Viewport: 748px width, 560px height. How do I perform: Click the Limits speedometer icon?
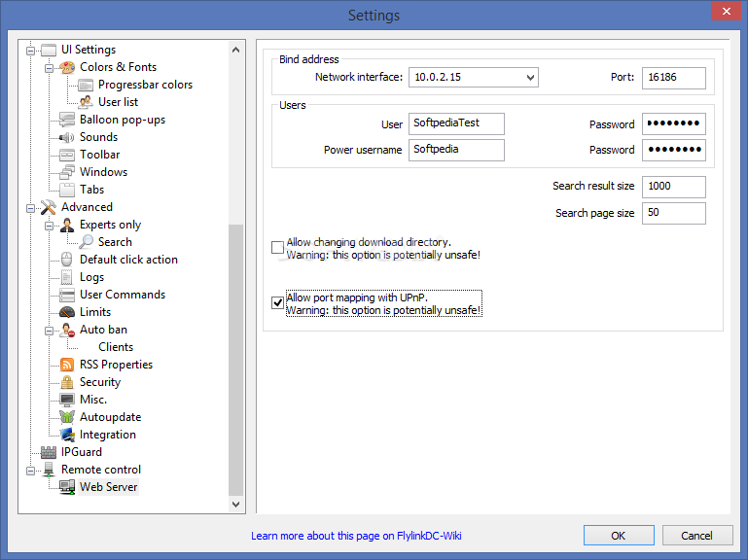coord(67,312)
